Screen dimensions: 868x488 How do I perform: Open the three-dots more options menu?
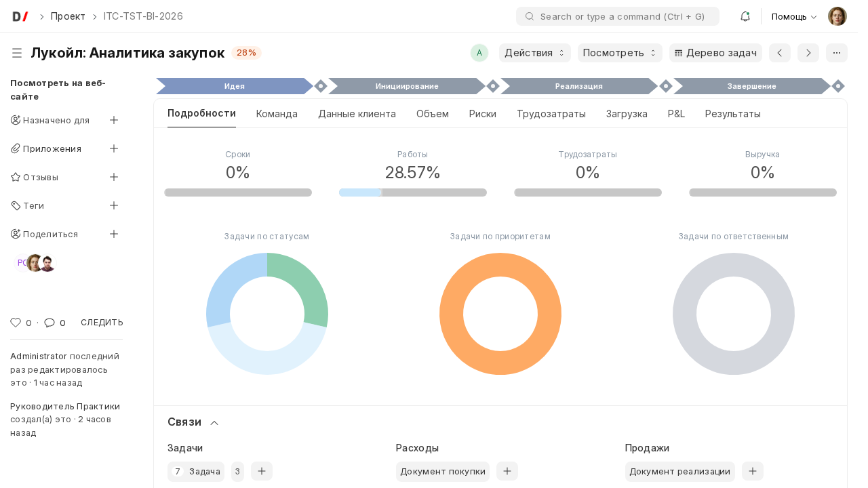tap(837, 53)
